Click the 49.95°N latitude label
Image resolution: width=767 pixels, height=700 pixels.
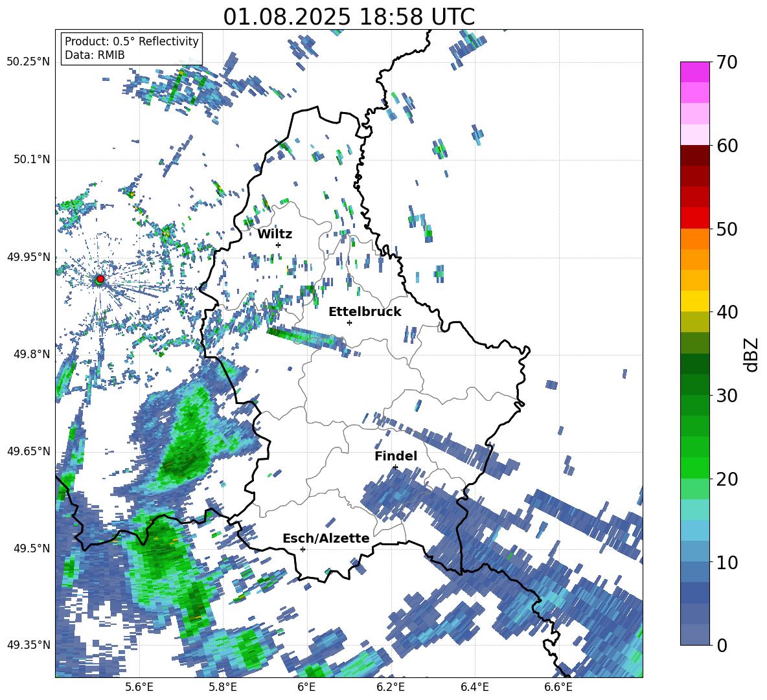[x=29, y=256]
